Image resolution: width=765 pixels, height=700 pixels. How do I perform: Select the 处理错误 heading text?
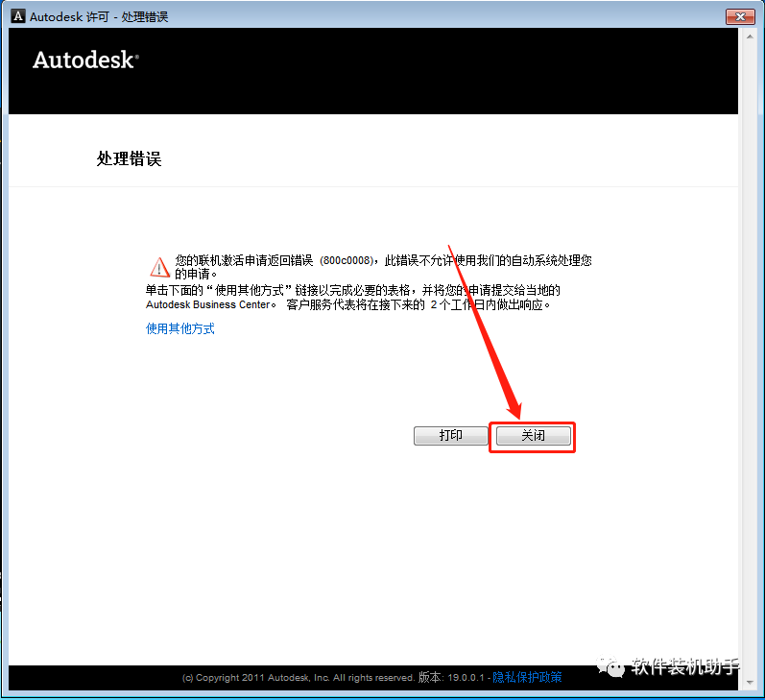[x=129, y=158]
